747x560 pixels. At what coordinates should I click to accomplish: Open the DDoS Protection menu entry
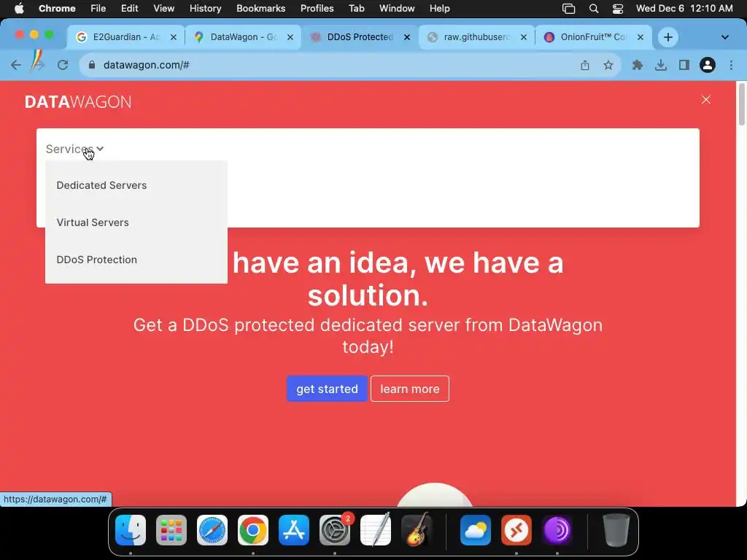tap(97, 260)
